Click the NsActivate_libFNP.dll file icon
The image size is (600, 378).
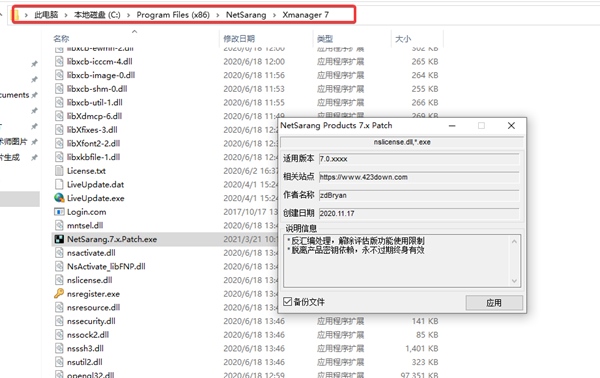coord(59,266)
